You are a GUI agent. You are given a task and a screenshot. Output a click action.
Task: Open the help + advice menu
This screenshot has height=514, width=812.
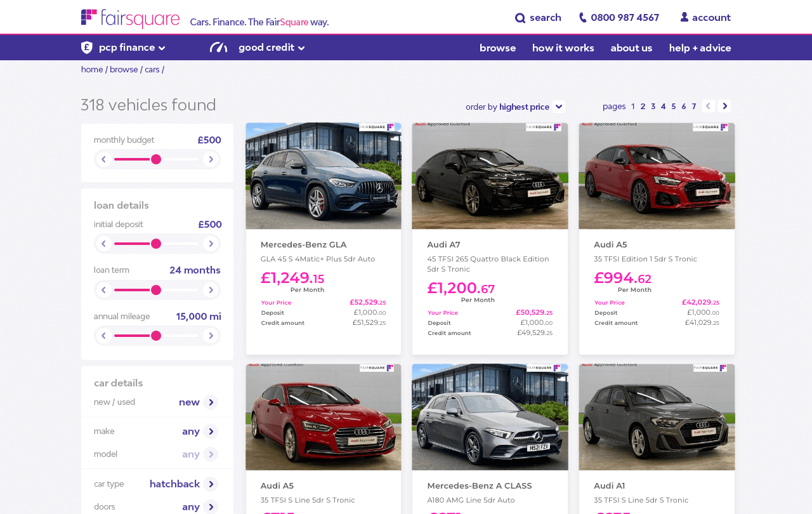[x=700, y=48]
